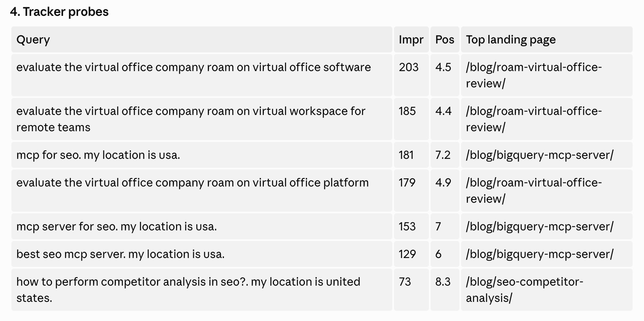Open bigquery-mcp-server path next to 181 impressions
The width and height of the screenshot is (644, 321).
540,155
